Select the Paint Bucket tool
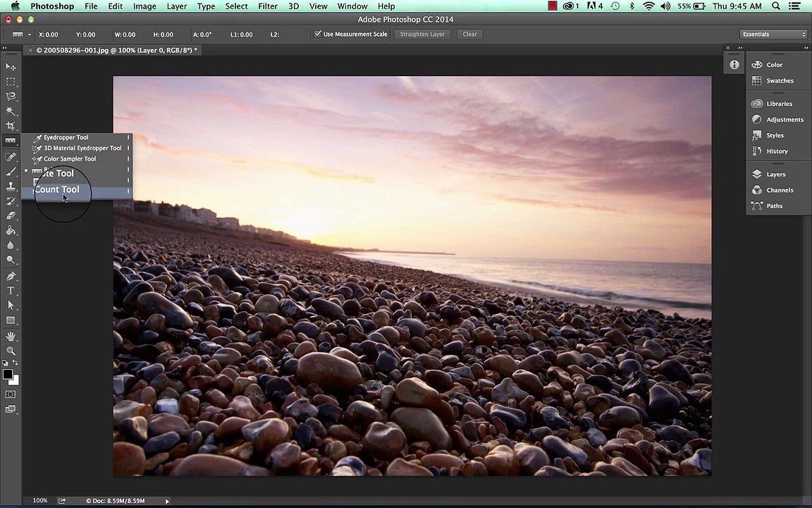Screen dimensions: 812x508 coord(11,231)
